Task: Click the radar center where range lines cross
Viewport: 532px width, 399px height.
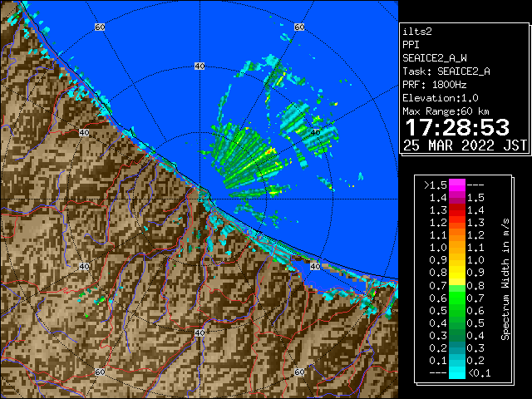Action: [x=199, y=199]
